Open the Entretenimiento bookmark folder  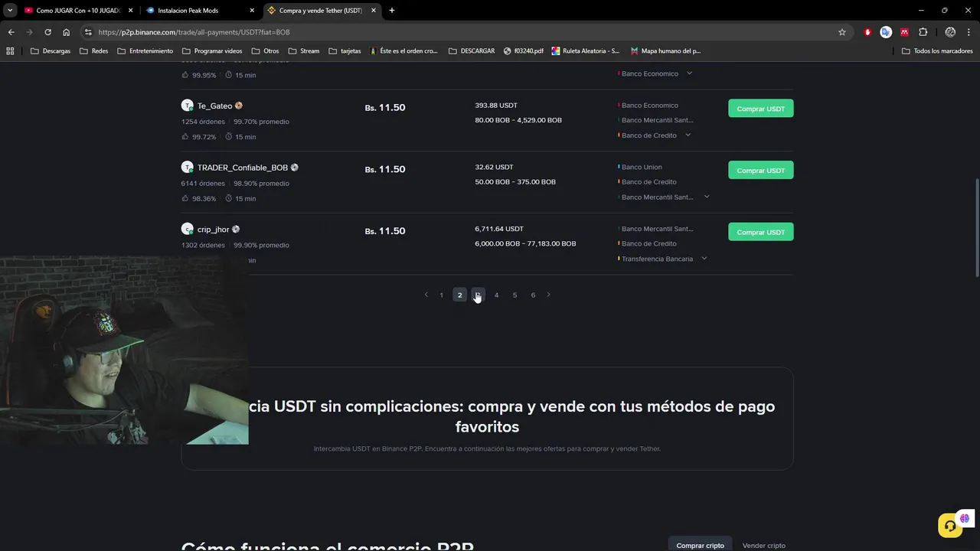pos(145,51)
